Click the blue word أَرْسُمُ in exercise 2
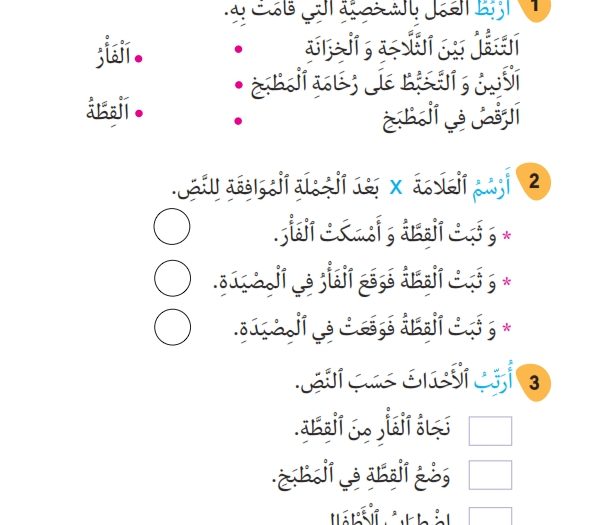 (491, 186)
